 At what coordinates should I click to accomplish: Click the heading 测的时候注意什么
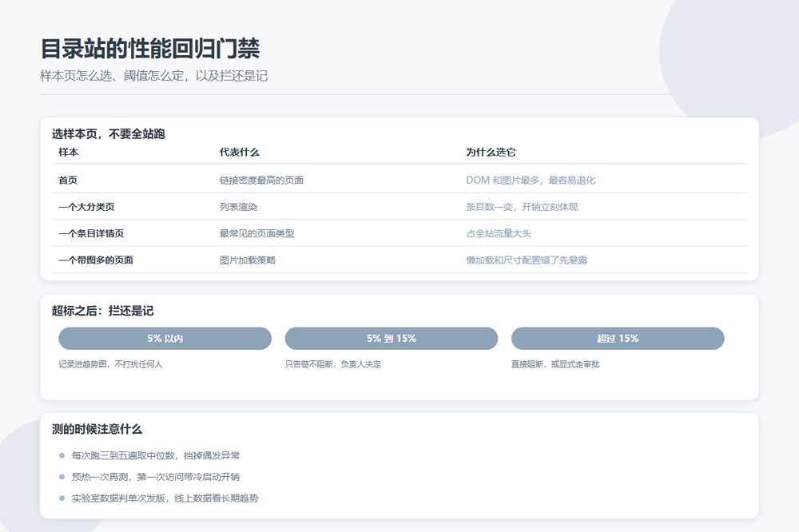[97, 429]
